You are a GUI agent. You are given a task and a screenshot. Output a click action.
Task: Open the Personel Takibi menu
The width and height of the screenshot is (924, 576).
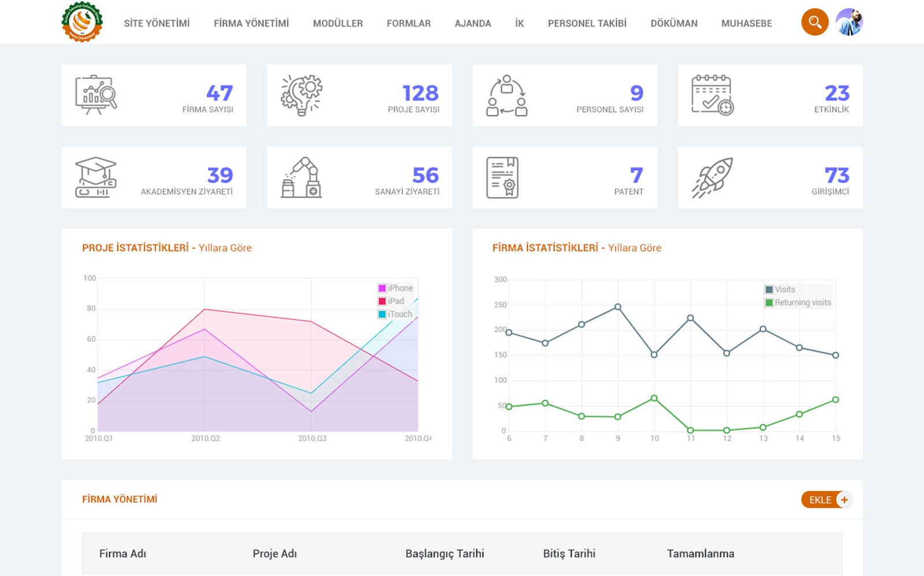[587, 24]
